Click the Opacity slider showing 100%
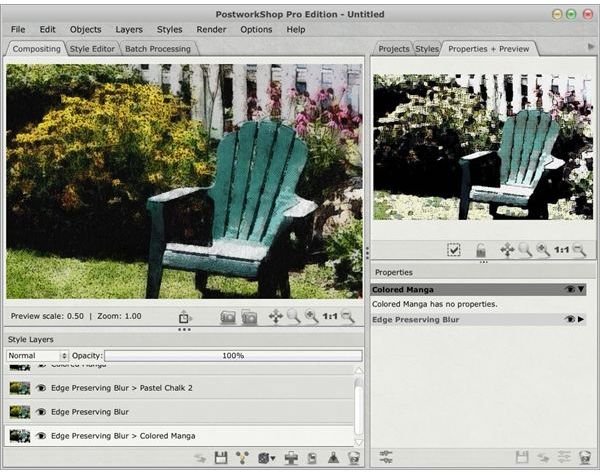Viewport: 600px width, 475px height. (233, 356)
